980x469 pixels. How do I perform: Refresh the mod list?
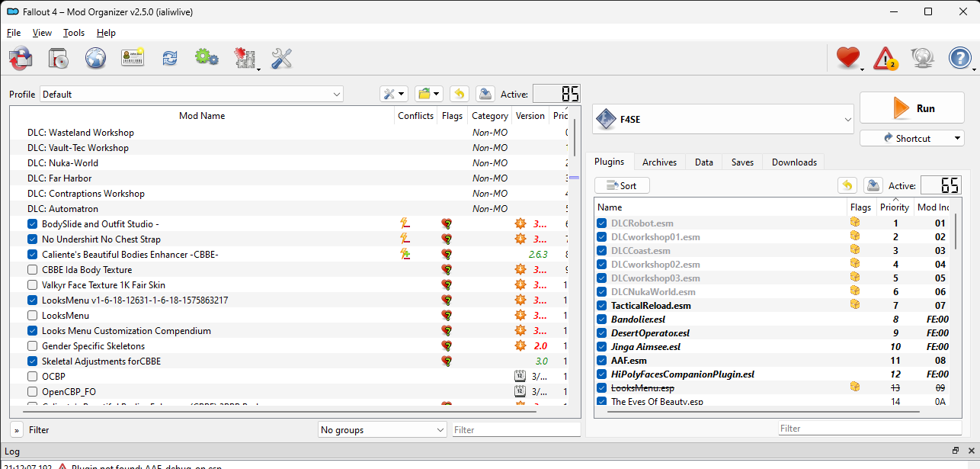pos(169,58)
